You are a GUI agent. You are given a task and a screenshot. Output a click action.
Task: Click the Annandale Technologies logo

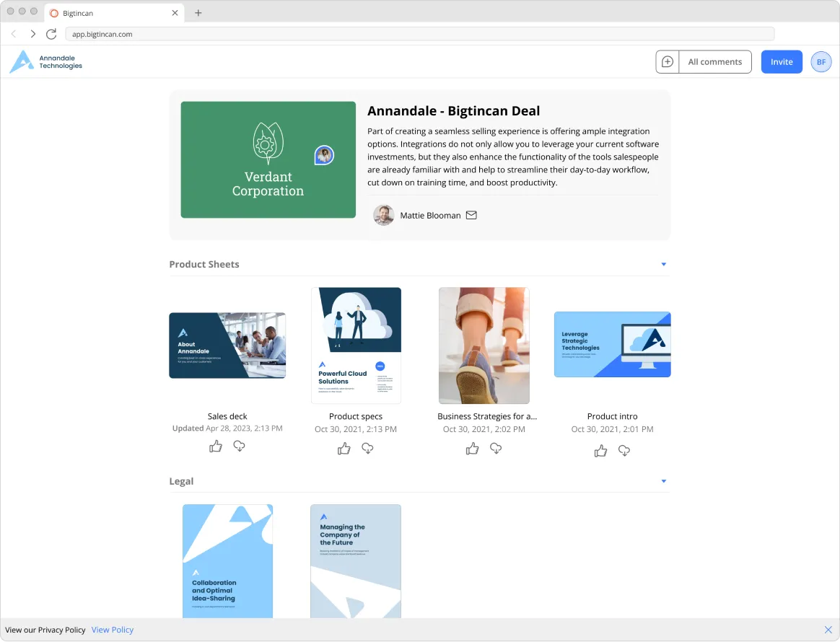[x=46, y=62]
